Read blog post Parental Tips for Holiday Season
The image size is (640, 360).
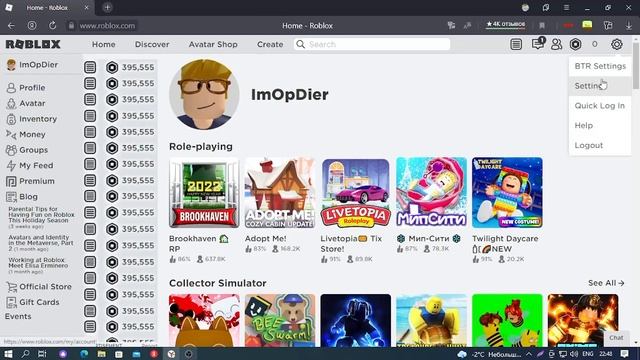point(41,217)
